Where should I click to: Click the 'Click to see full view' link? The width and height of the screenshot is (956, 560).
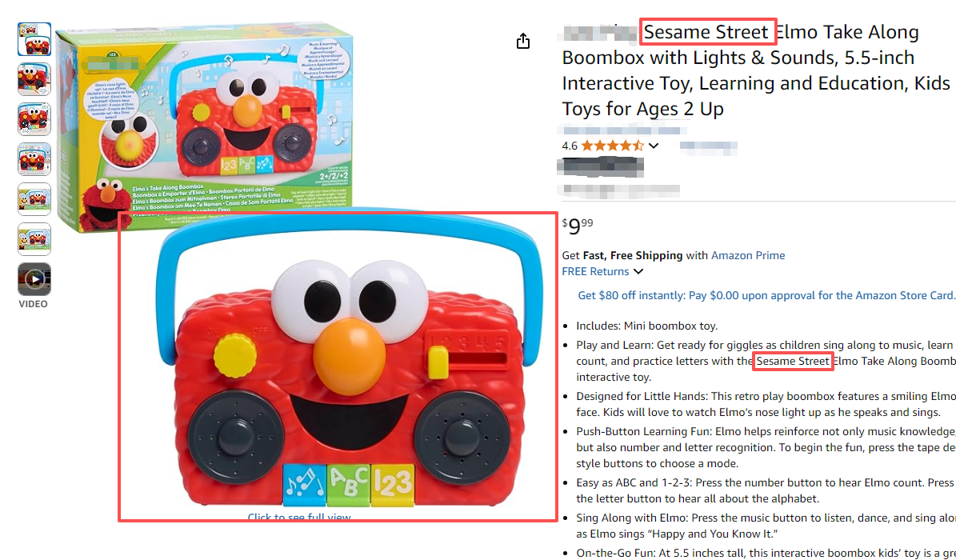click(x=299, y=518)
